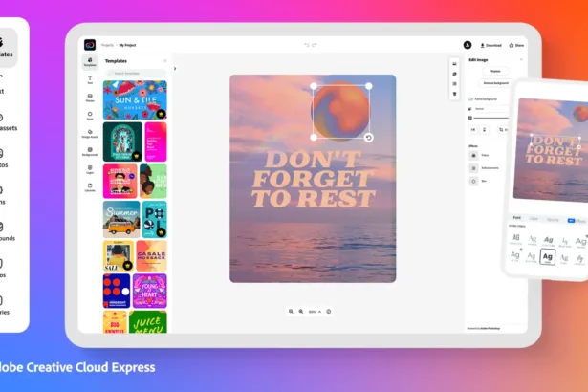Click the zoom out magnifier icon
The width and height of the screenshot is (588, 392).
291,312
